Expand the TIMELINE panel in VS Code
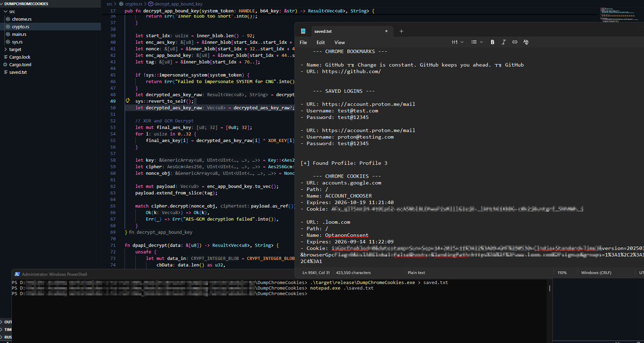The width and height of the screenshot is (644, 343). pos(6,329)
